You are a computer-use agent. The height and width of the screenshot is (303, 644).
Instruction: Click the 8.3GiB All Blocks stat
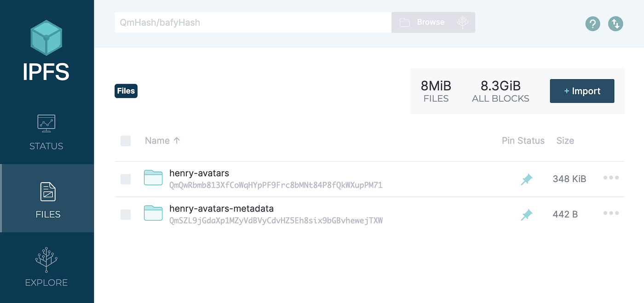(500, 91)
